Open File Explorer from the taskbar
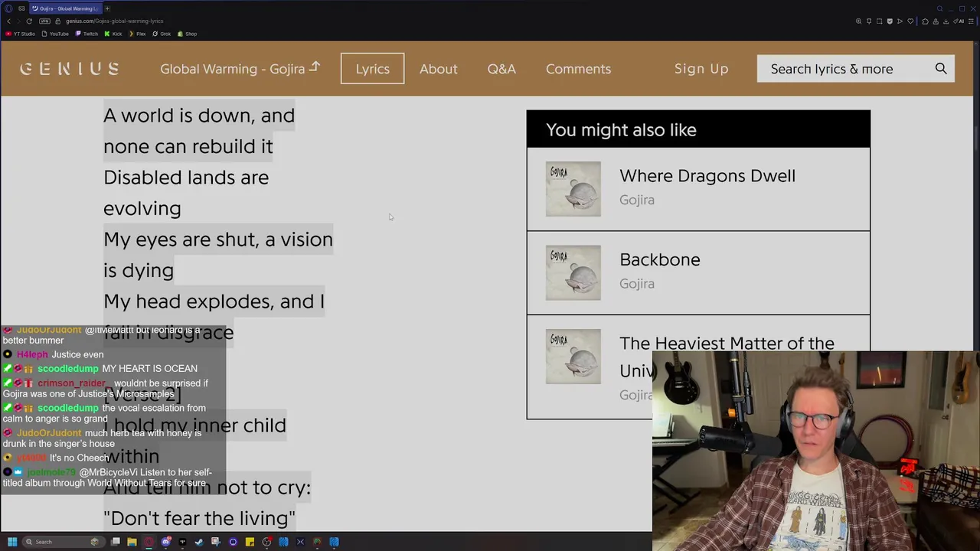The image size is (980, 551). click(132, 542)
